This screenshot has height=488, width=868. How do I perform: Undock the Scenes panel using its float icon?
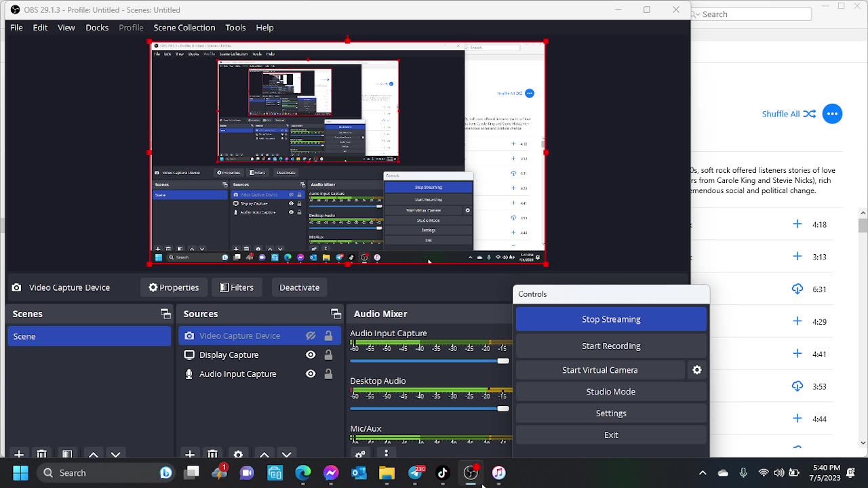165,314
